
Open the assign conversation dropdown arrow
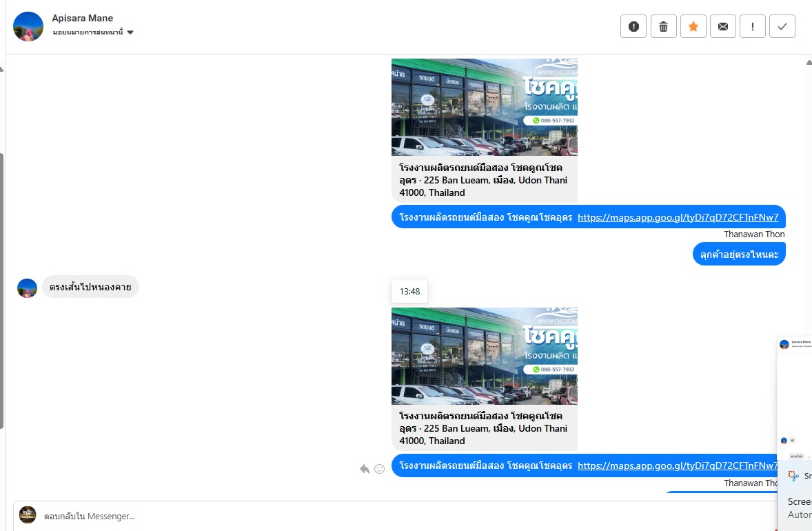click(130, 32)
